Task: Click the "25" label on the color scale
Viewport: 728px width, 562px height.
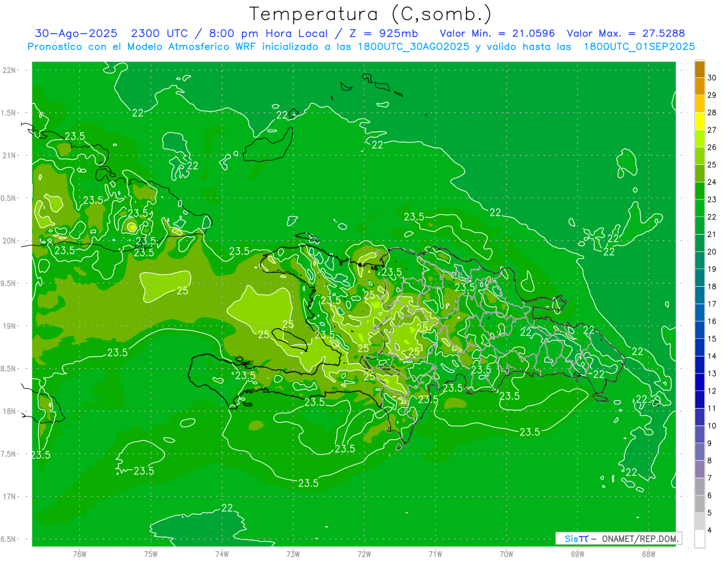Action: pos(712,165)
